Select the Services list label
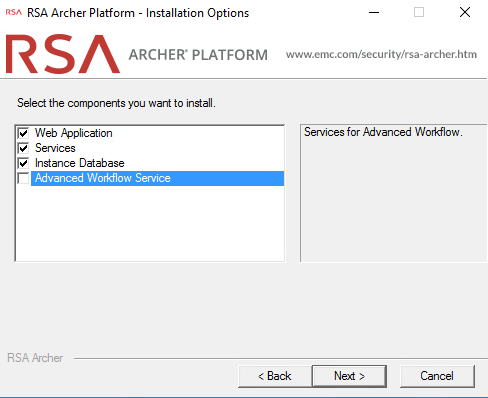 pyautogui.click(x=55, y=148)
